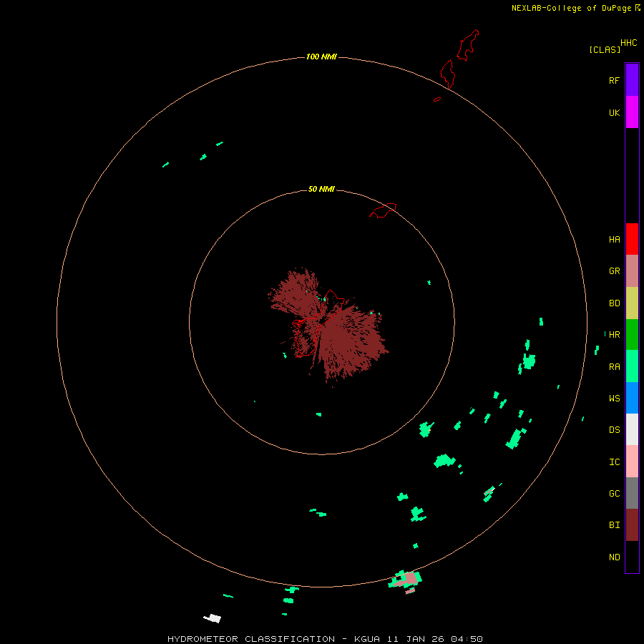The image size is (644, 644).
Task: Click the ND legend label
Action: coord(614,557)
